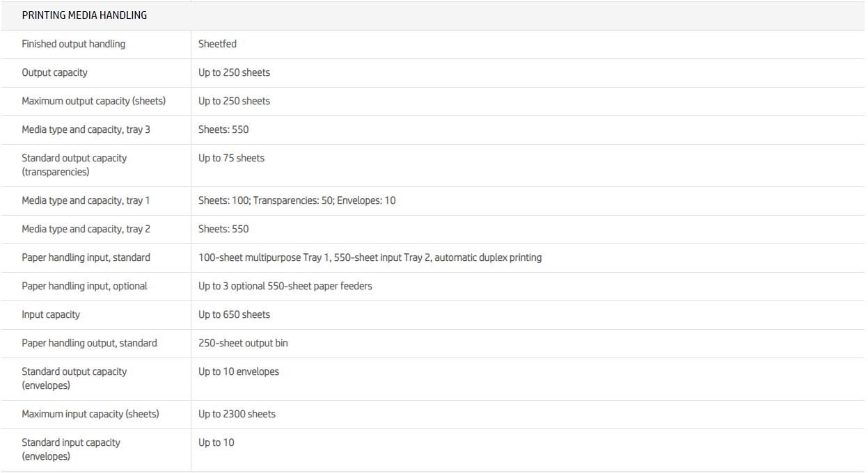
Task: Click the tray 1 Transparencies: 50 value text
Action: tap(293, 200)
